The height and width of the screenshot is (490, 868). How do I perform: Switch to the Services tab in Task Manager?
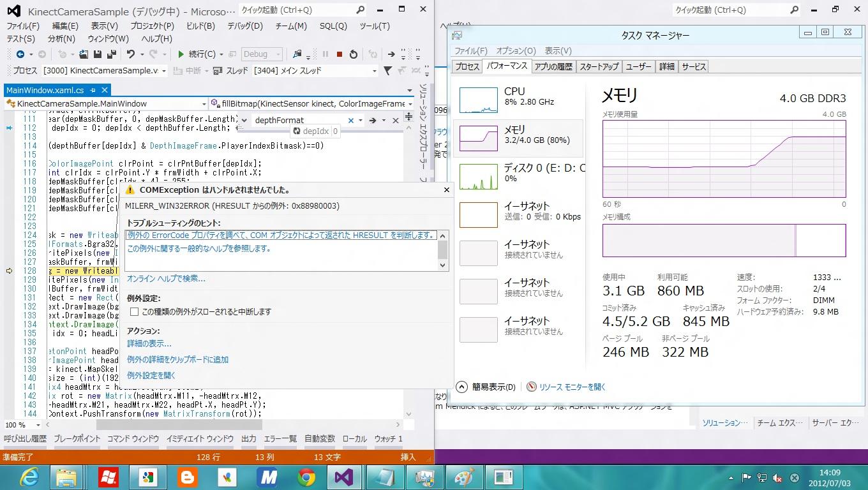(694, 66)
